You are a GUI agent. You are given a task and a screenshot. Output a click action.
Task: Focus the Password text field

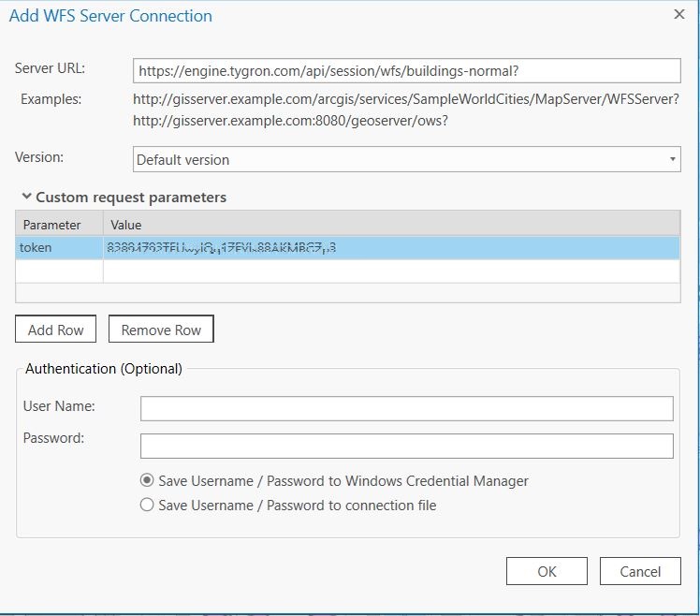[406, 446]
